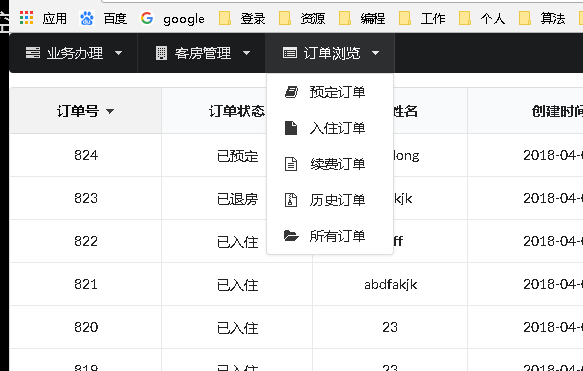583x371 pixels.
Task: Select order number 821
Action: point(86,284)
